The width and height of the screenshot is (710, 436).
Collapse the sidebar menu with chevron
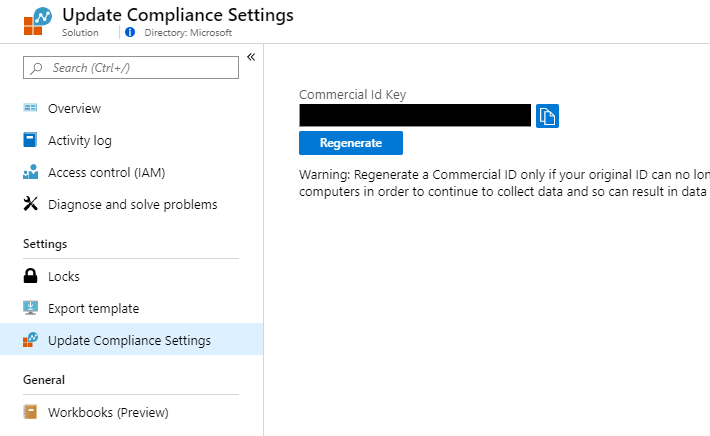251,57
